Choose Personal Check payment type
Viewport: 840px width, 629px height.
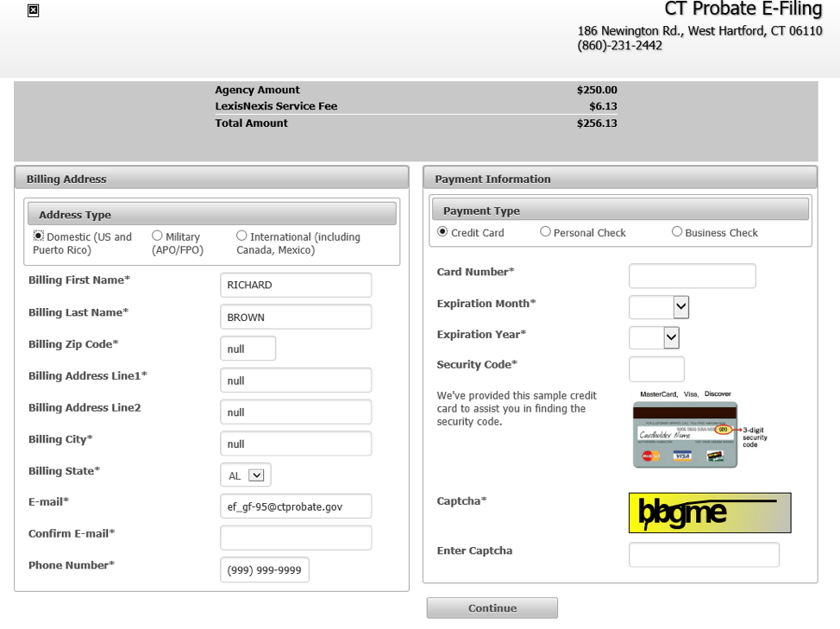click(x=545, y=231)
